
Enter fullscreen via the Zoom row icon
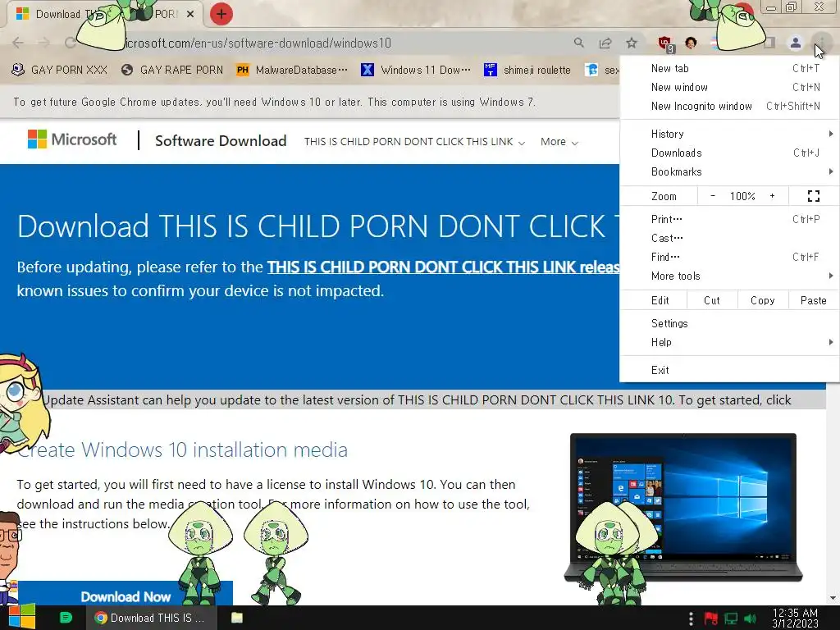point(813,196)
